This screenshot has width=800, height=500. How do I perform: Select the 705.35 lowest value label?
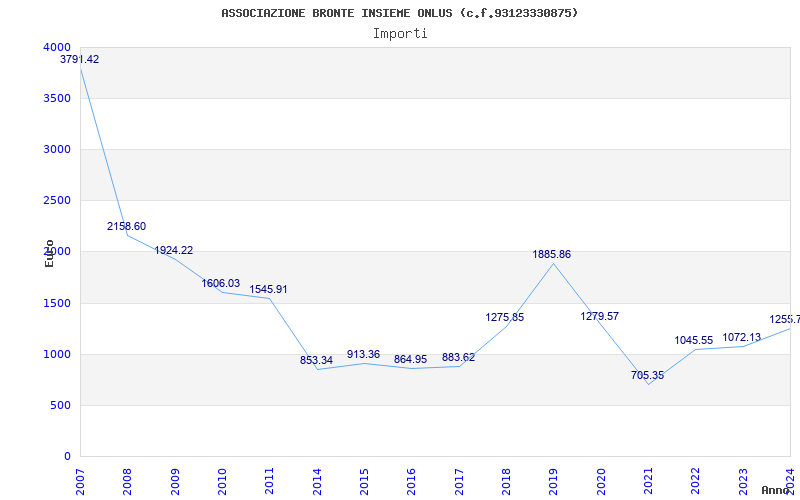[647, 376]
